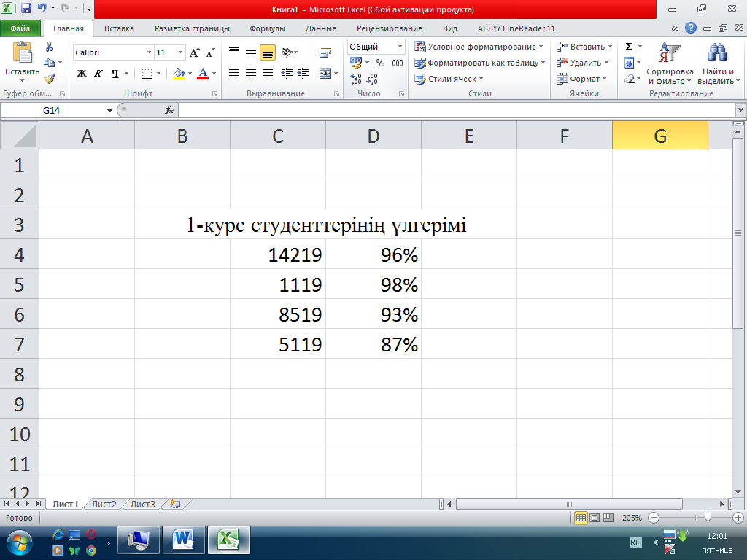This screenshot has width=747, height=560.
Task: Undo the last action
Action: (x=42, y=8)
